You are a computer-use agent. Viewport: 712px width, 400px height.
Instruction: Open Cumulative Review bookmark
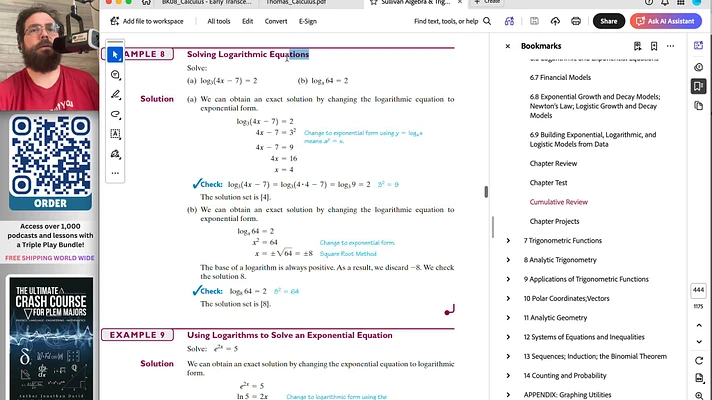pyautogui.click(x=559, y=202)
